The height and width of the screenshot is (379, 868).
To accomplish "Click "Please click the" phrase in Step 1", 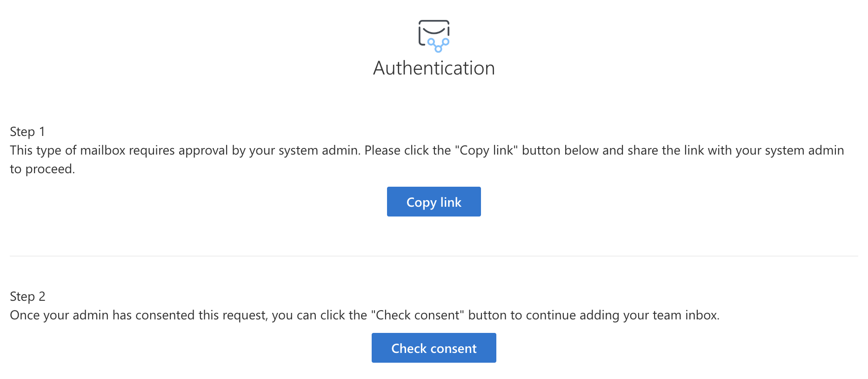I will (x=408, y=150).
